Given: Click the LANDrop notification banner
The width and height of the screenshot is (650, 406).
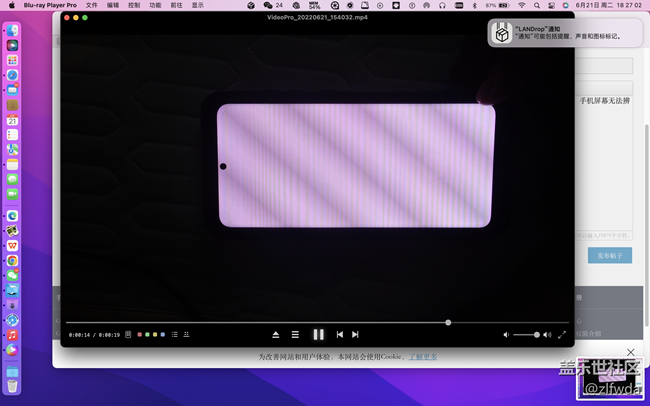Looking at the screenshot, I should [565, 33].
